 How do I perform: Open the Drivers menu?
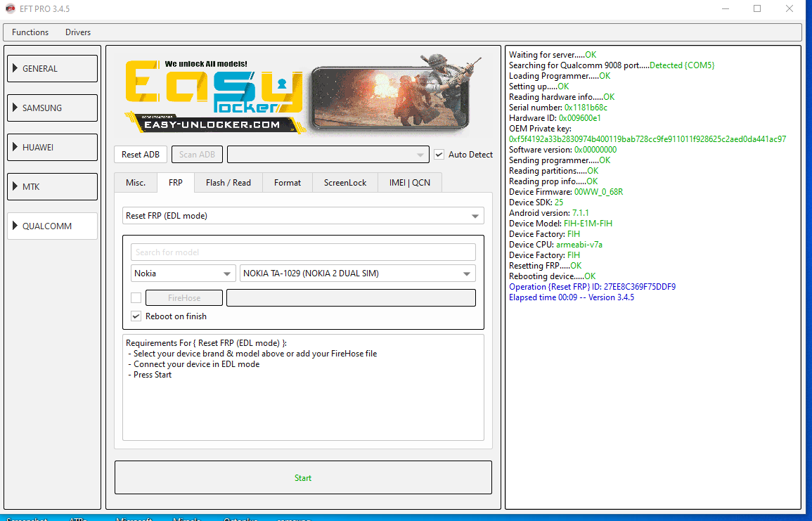pos(77,32)
